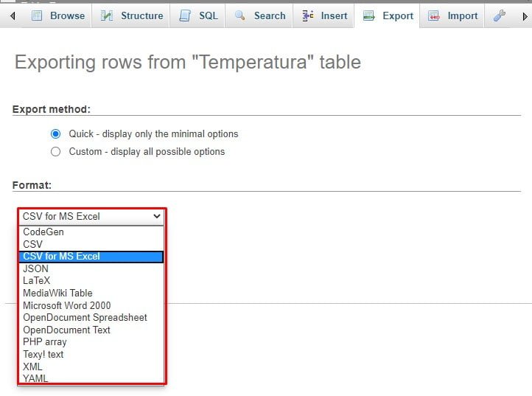Choose XML from format list

(32, 367)
